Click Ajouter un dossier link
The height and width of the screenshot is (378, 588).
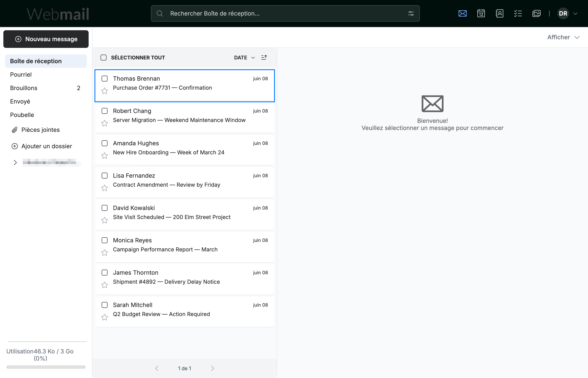[42, 146]
